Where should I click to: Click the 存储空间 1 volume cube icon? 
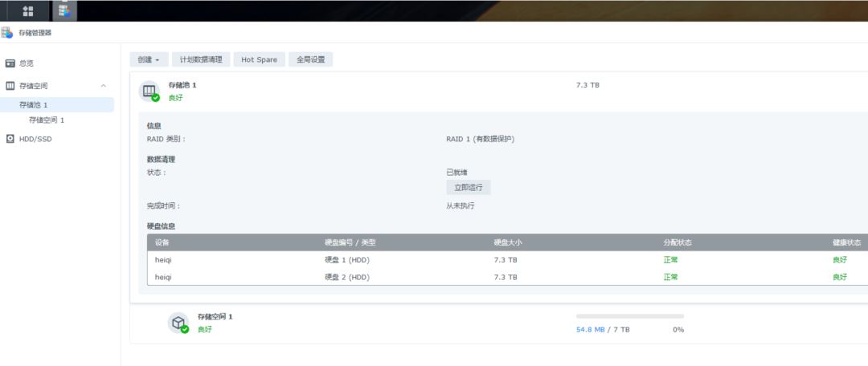[178, 323]
